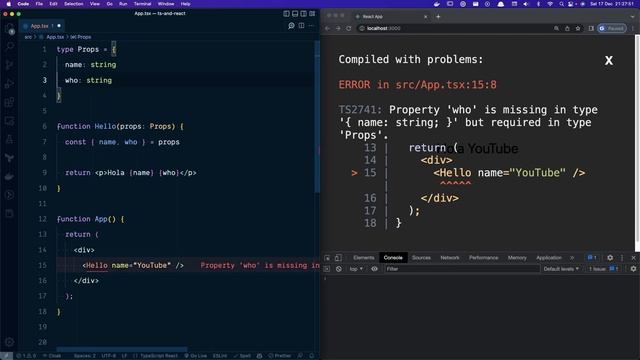Switch to the Elements tab in DevTools
Screen dimensions: 640x360
click(x=364, y=258)
